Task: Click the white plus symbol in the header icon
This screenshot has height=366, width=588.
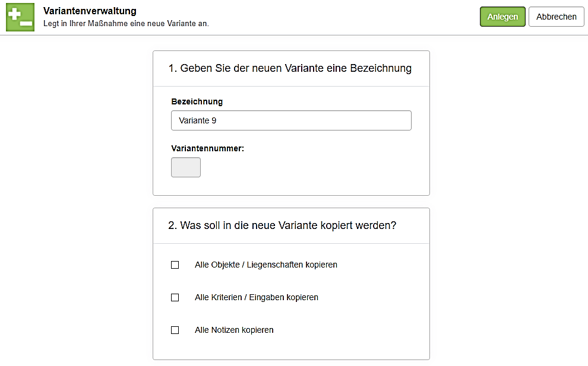Action: [14, 12]
